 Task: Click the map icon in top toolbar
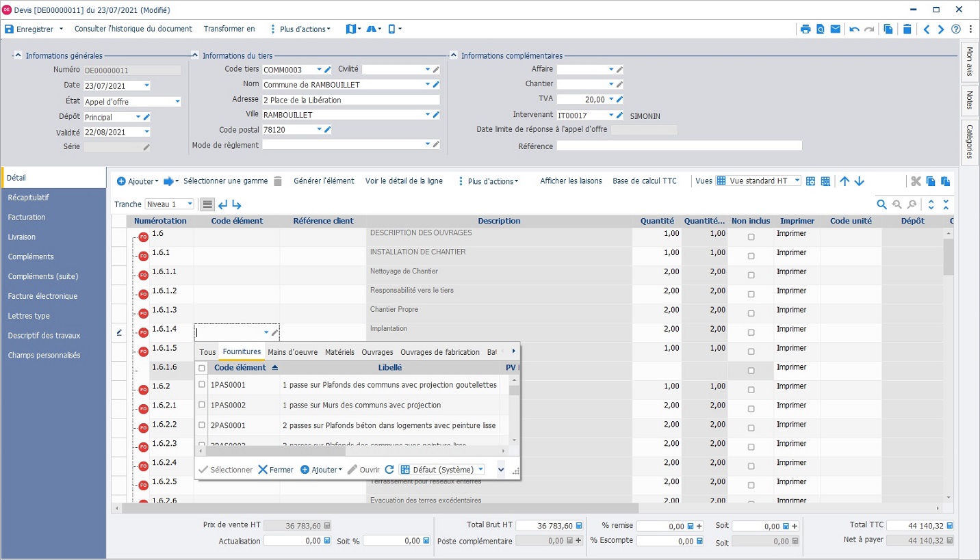pos(350,29)
